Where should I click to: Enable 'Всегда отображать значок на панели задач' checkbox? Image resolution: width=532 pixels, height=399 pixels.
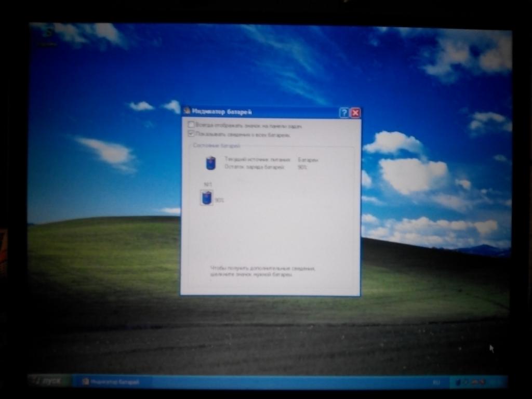tap(191, 125)
